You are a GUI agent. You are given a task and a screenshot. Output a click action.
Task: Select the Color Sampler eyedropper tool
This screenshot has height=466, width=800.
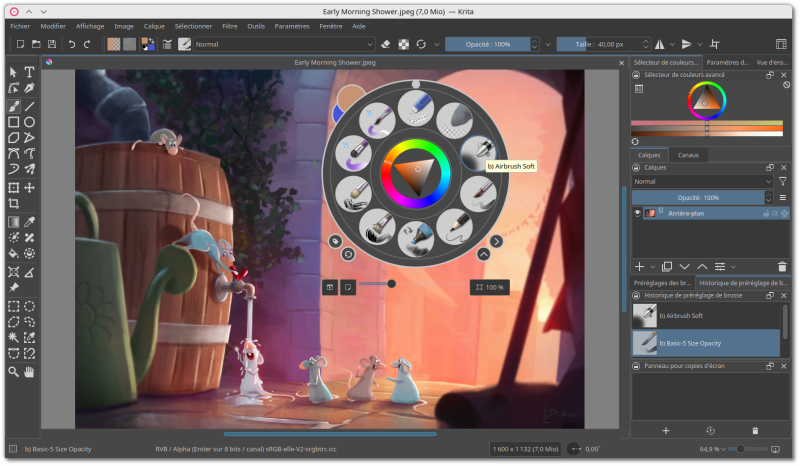pos(30,222)
